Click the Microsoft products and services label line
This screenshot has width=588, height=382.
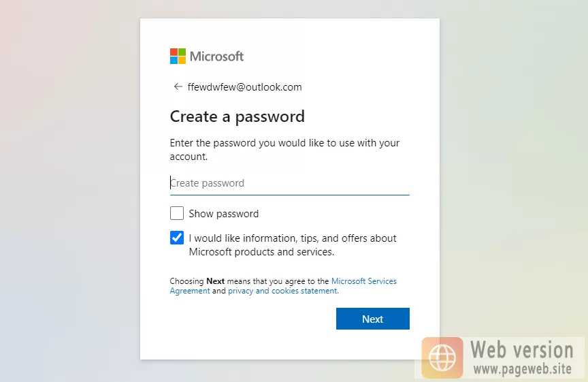coord(261,252)
